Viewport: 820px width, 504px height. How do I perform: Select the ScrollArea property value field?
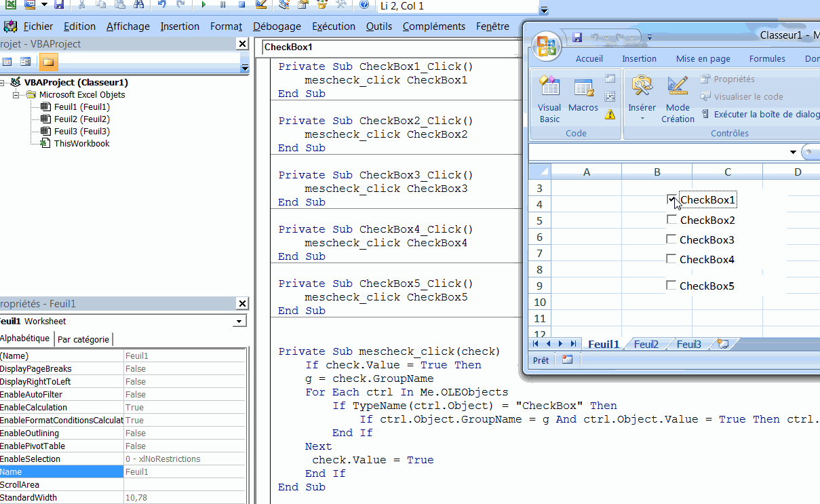tap(185, 484)
